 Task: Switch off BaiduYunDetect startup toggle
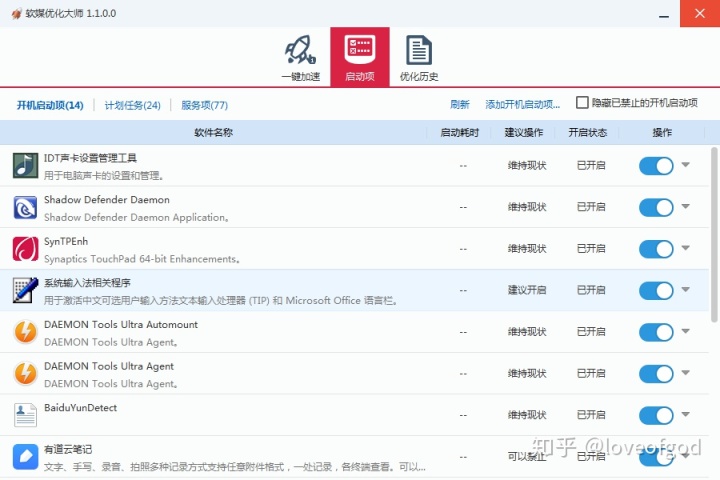(x=656, y=415)
